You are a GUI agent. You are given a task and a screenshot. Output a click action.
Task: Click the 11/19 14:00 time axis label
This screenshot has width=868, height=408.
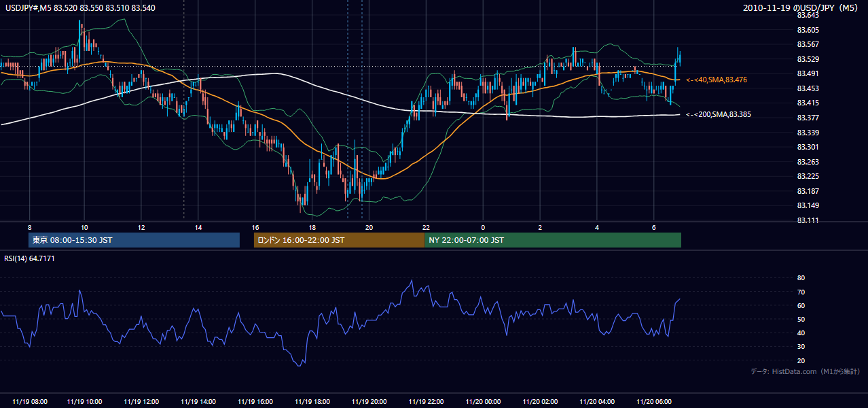tap(198, 402)
